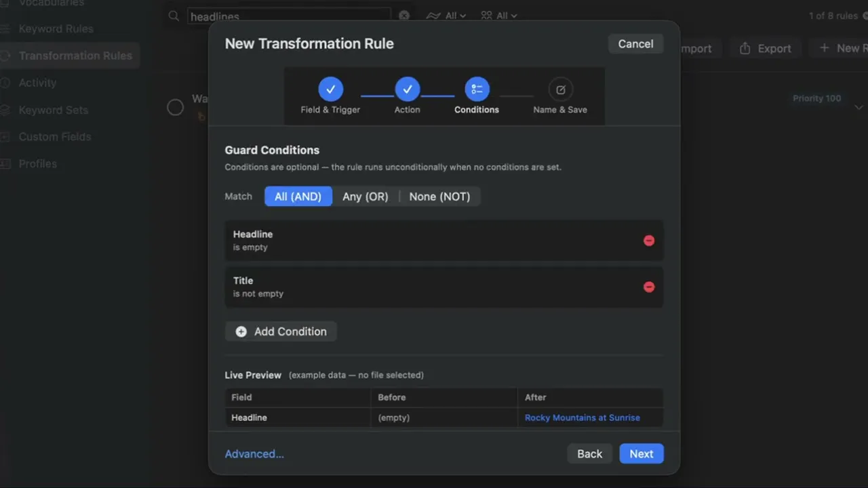Select the All (AND) match mode

[x=298, y=197]
